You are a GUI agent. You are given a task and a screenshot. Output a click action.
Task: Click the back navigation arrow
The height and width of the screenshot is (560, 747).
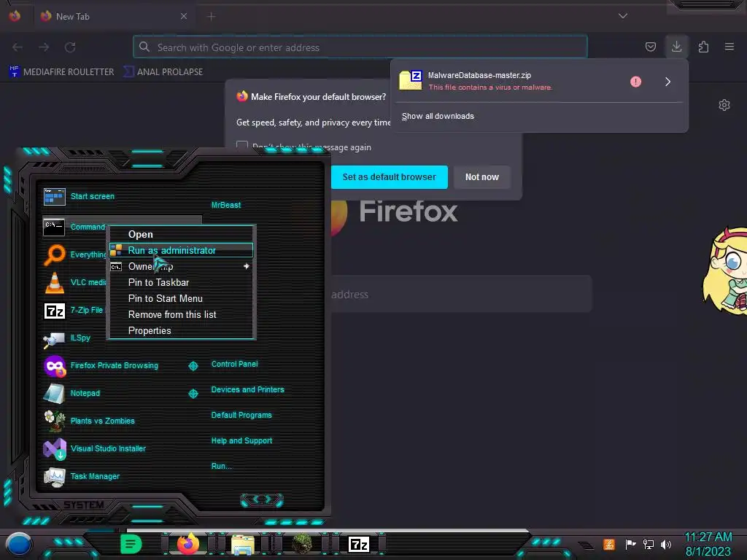click(x=18, y=47)
